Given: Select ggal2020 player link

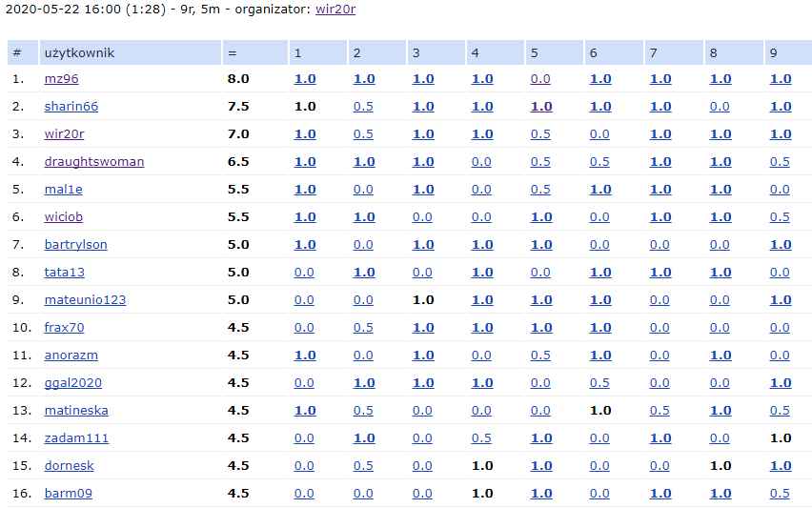Looking at the screenshot, I should [72, 383].
